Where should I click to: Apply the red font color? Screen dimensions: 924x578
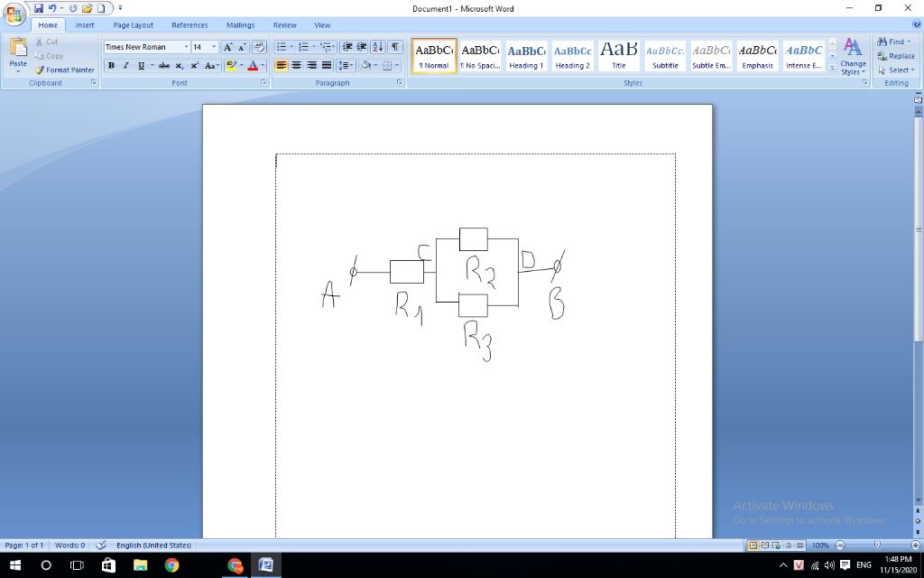(253, 65)
